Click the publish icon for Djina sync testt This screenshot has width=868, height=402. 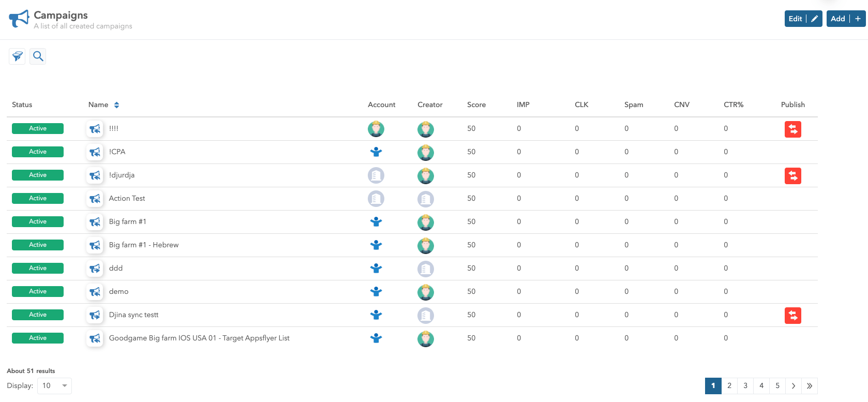pos(792,315)
